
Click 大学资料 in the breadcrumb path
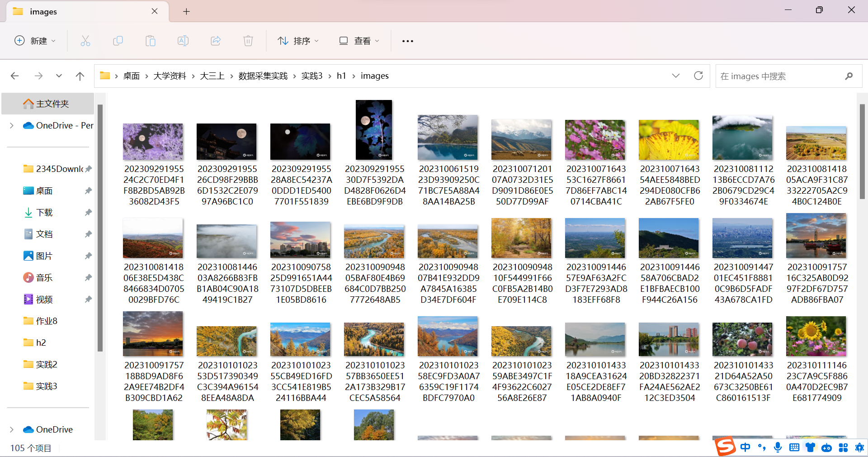point(170,76)
